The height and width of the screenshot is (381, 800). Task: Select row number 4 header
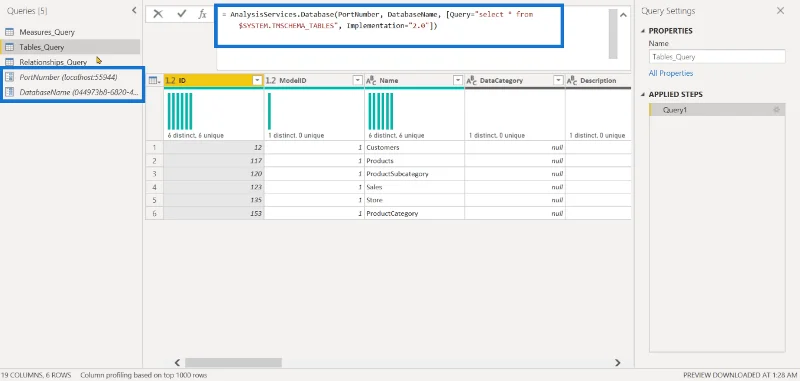coord(155,187)
